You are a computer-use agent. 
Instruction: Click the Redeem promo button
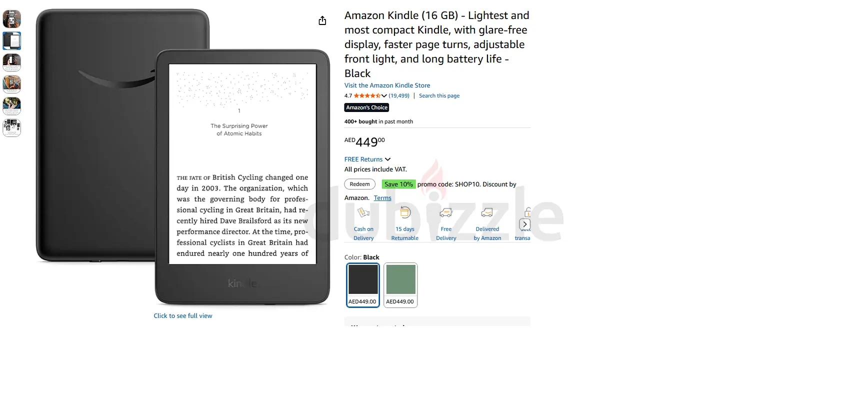(360, 184)
